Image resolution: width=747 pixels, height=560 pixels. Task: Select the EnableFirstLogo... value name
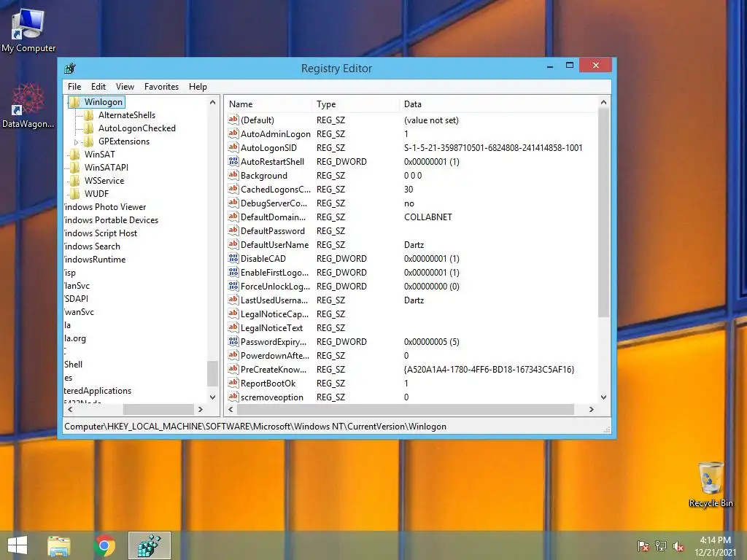point(274,273)
